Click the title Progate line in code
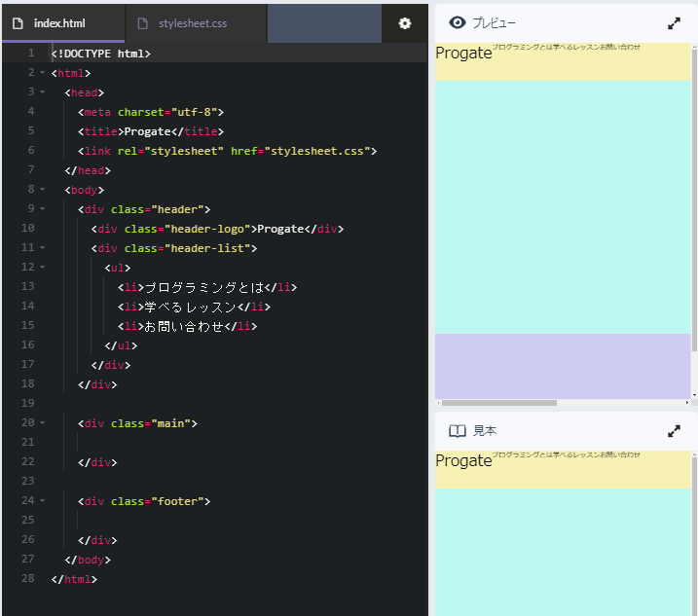698x616 pixels. pyautogui.click(x=151, y=131)
